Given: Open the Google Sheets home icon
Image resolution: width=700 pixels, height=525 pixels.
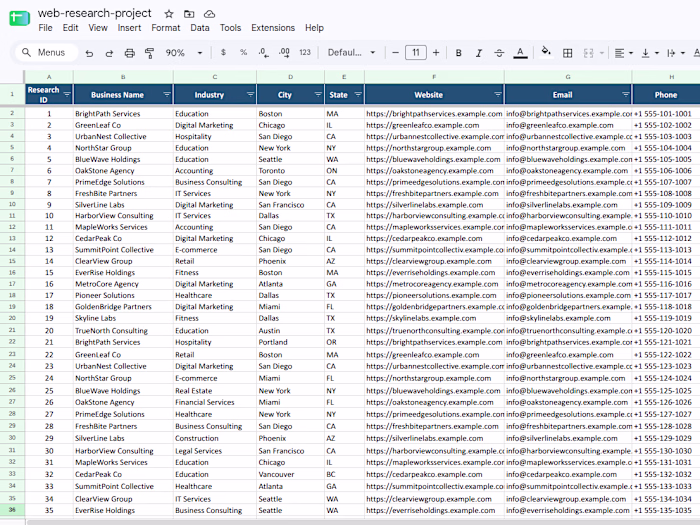Looking at the screenshot, I should pos(19,18).
